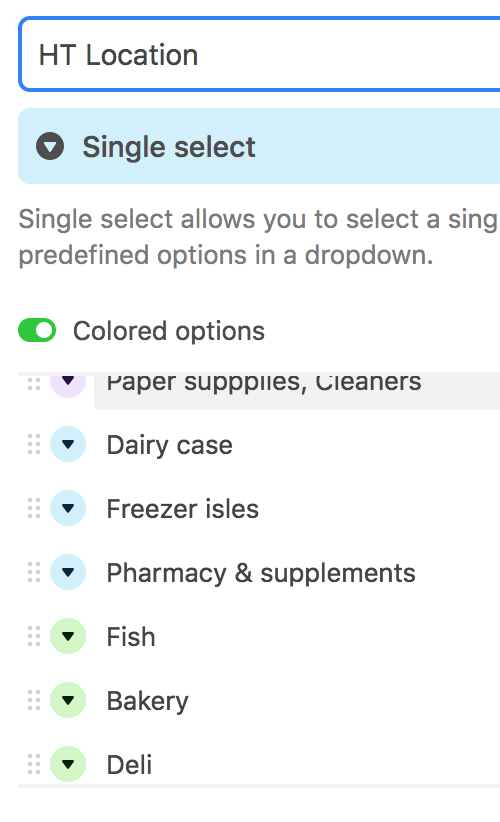Click the drag handle beside Freezer isles
This screenshot has width=500, height=822.
click(34, 509)
